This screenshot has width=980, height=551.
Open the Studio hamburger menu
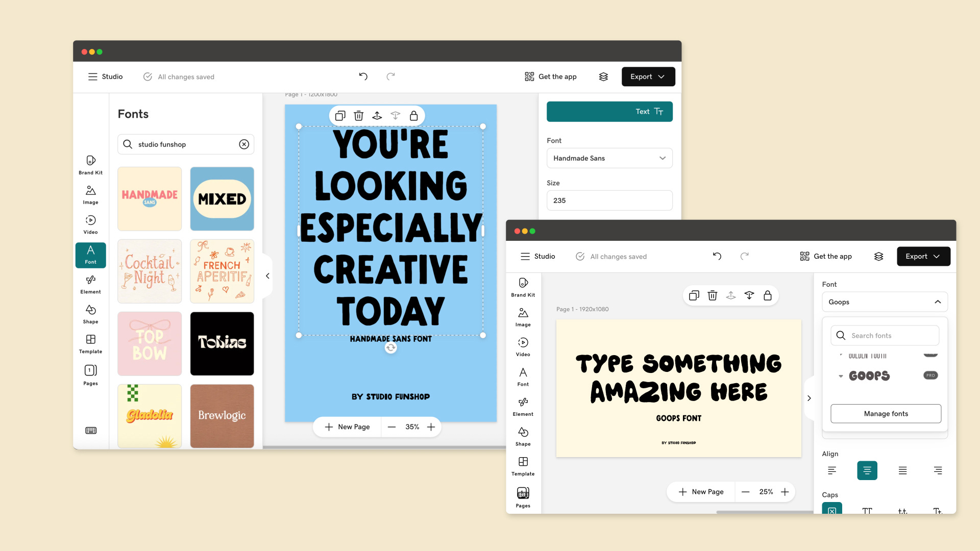(92, 77)
